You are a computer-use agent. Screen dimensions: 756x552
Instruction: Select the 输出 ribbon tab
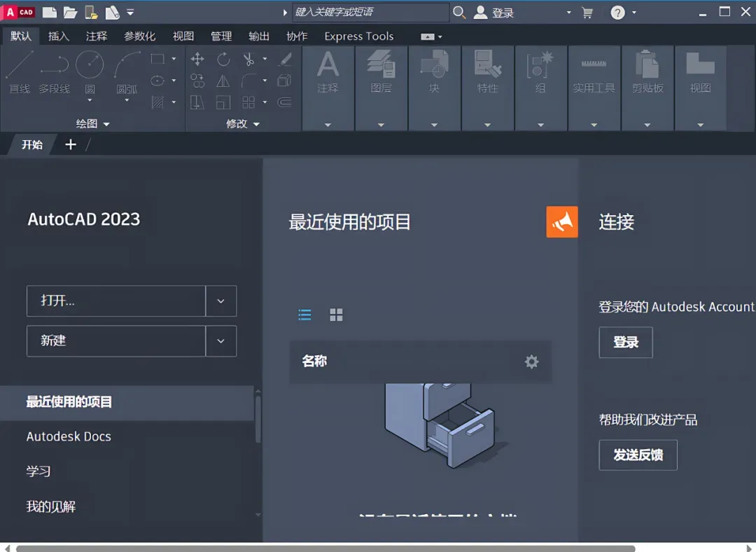point(259,36)
